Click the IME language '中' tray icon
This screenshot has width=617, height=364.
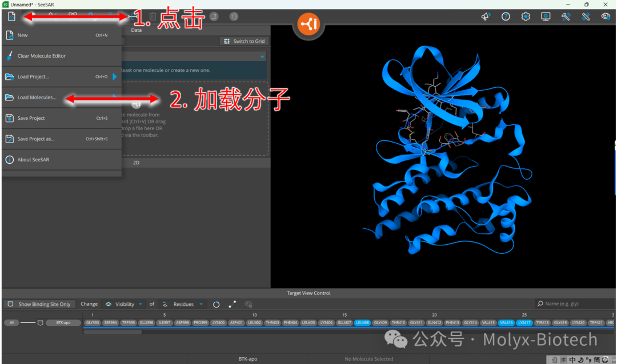572,359
